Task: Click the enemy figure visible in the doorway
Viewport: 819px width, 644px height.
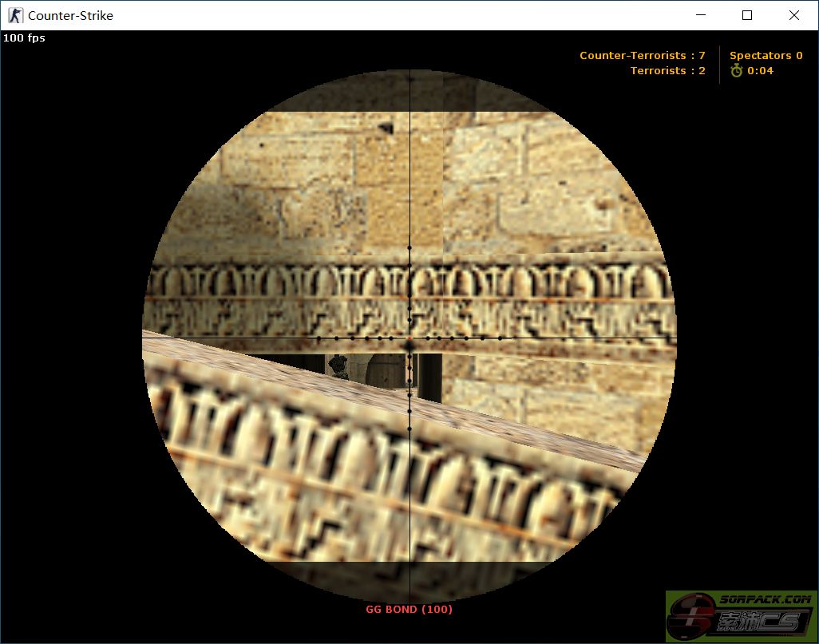Action: [339, 366]
